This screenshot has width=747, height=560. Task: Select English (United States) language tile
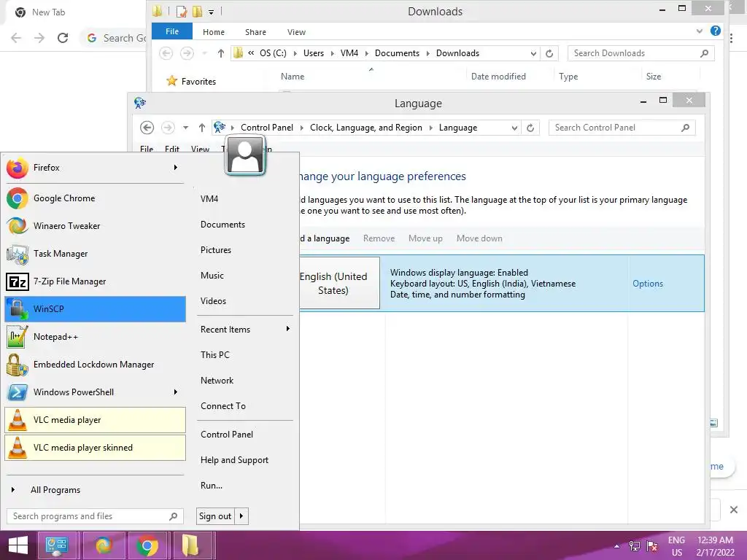[x=339, y=284]
